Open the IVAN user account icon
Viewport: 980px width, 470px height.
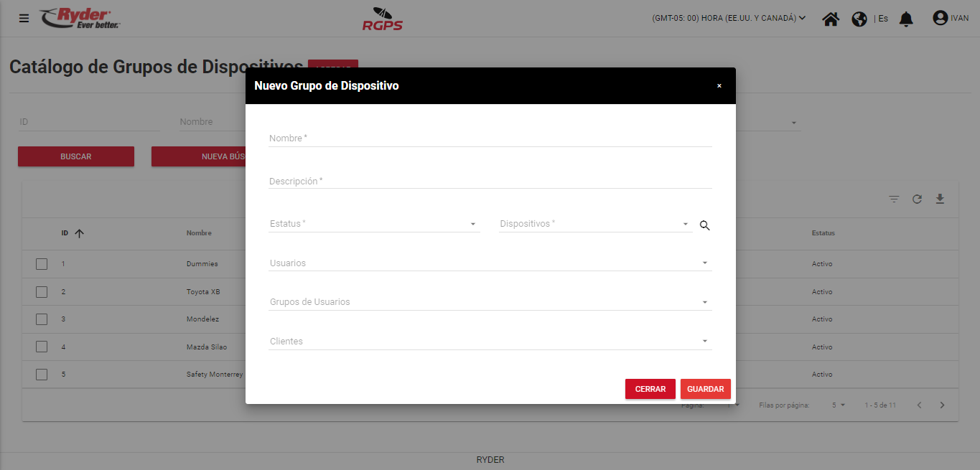(x=940, y=18)
